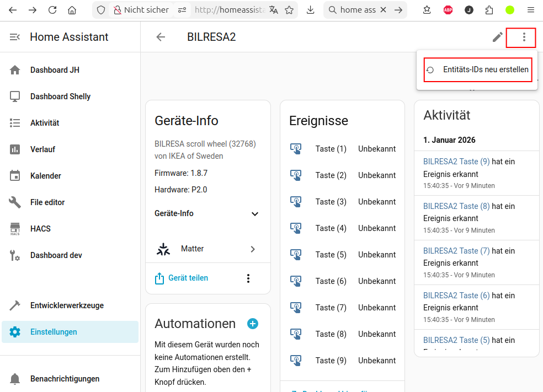Bookmark this page with the star icon
Image resolution: width=543 pixels, height=392 pixels.
[x=289, y=10]
